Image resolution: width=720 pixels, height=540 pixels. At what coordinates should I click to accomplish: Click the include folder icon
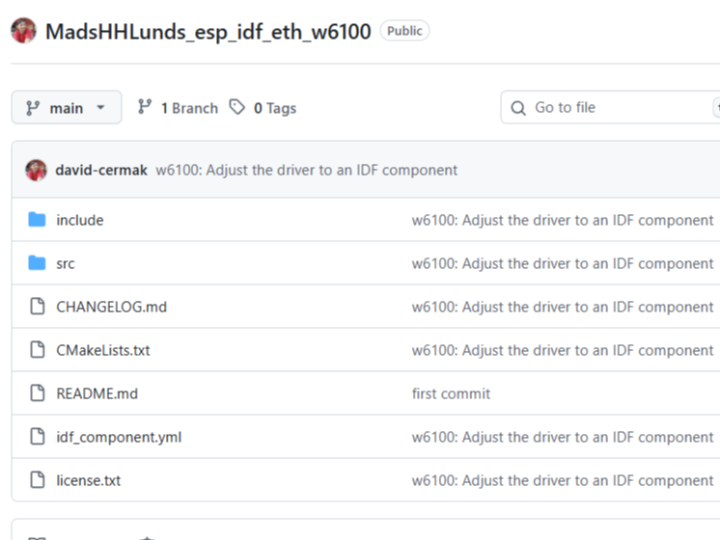(37, 220)
